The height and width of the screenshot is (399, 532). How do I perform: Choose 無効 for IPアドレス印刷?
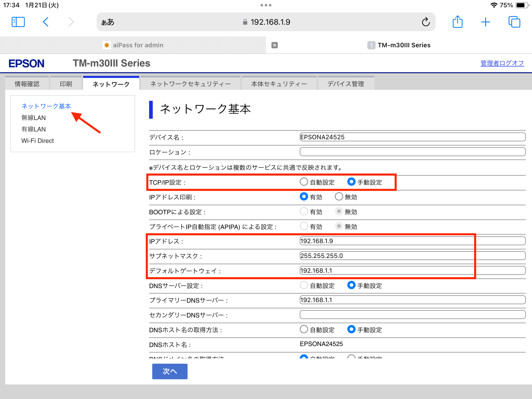[x=339, y=197]
